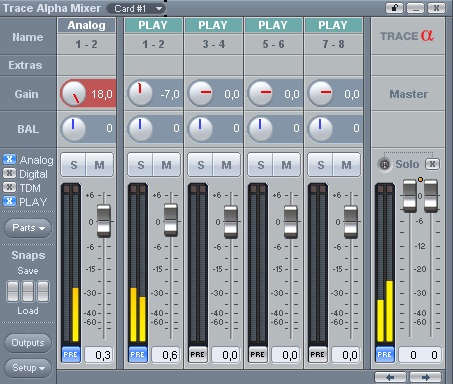Toggle the Analog channel visibility checkbox
Screen dimensions: 453x384
tap(9, 159)
